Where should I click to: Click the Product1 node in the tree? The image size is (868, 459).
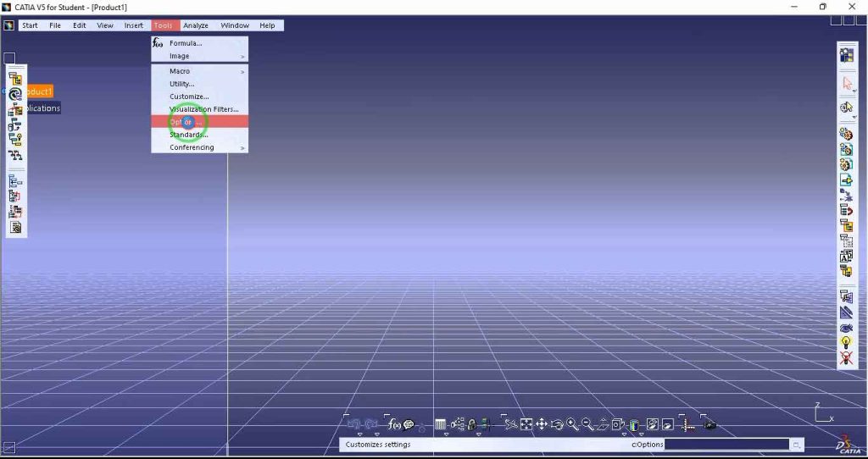click(36, 91)
